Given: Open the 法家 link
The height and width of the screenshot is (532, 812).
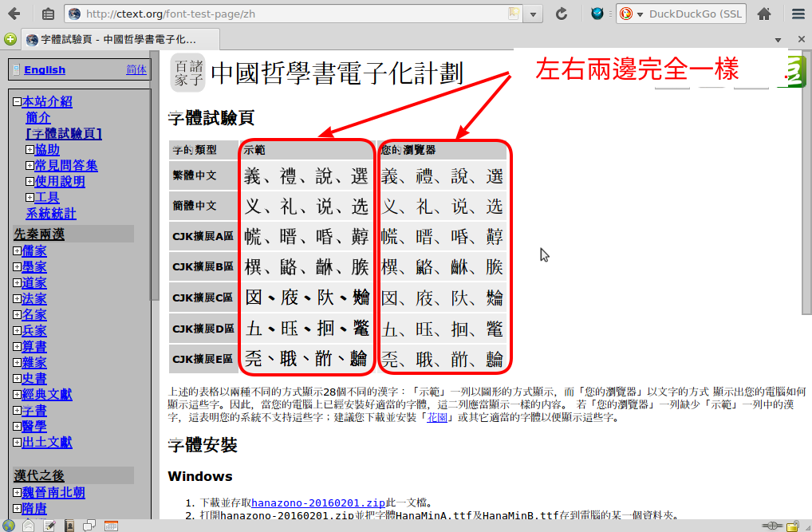Looking at the screenshot, I should (34, 299).
